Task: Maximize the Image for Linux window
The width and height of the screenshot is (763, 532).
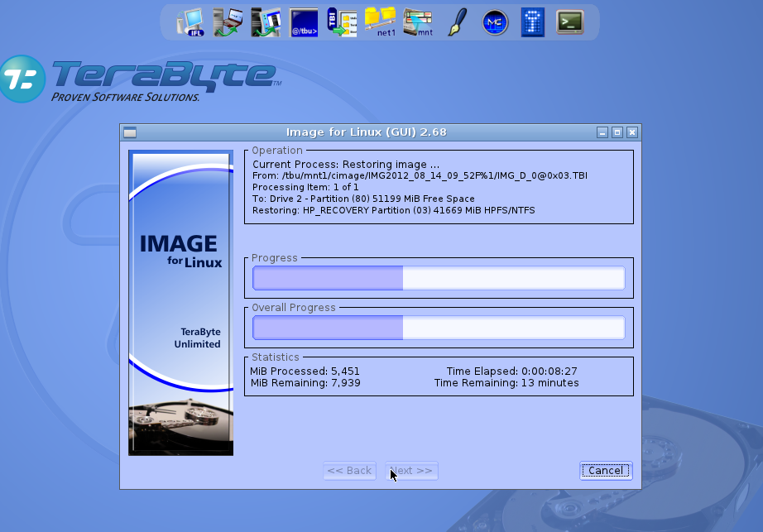Action: point(617,132)
